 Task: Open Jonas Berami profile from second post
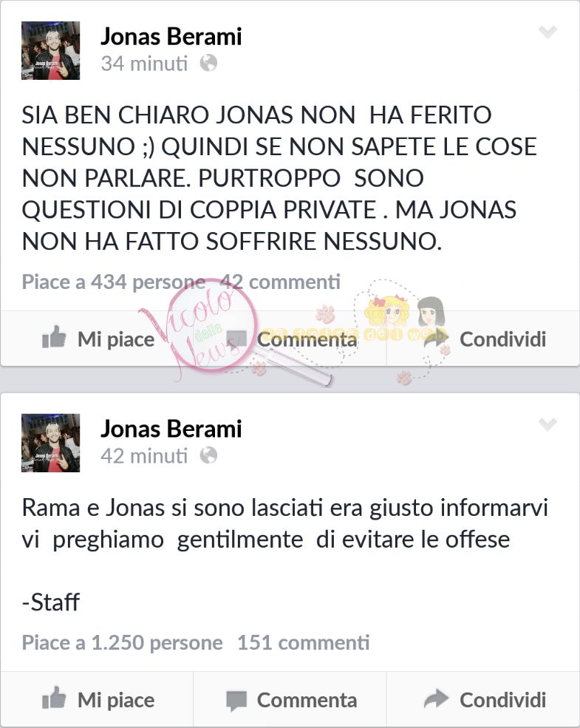pos(171,429)
